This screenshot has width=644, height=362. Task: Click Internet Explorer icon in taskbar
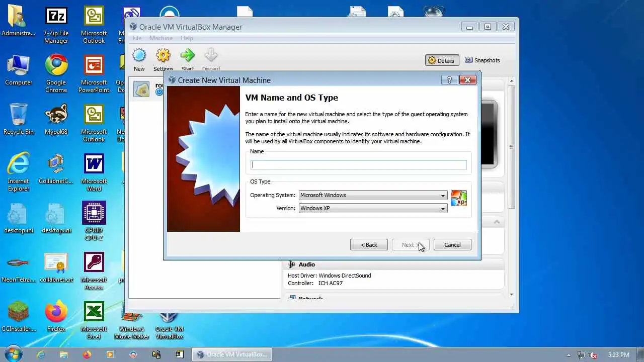41,354
